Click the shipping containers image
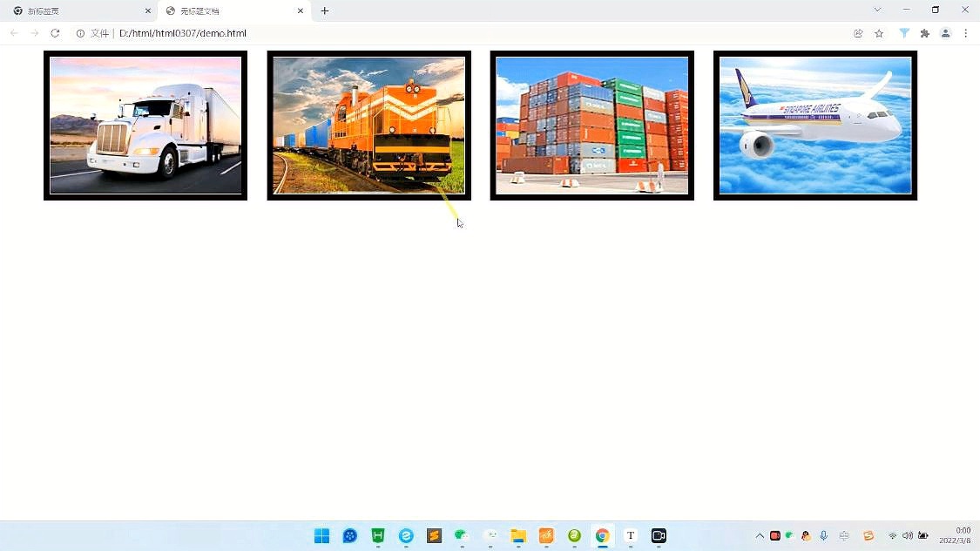Image resolution: width=980 pixels, height=551 pixels. tap(591, 125)
